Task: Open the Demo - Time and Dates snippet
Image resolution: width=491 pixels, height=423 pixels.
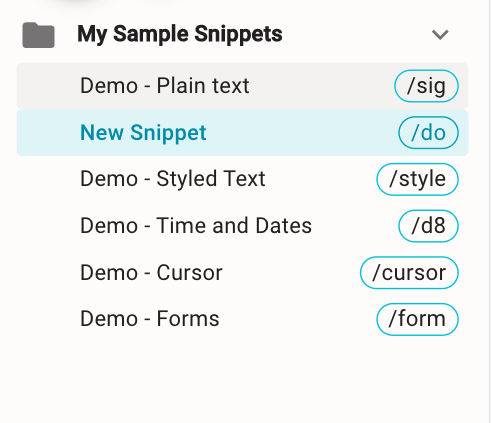Action: (x=196, y=226)
